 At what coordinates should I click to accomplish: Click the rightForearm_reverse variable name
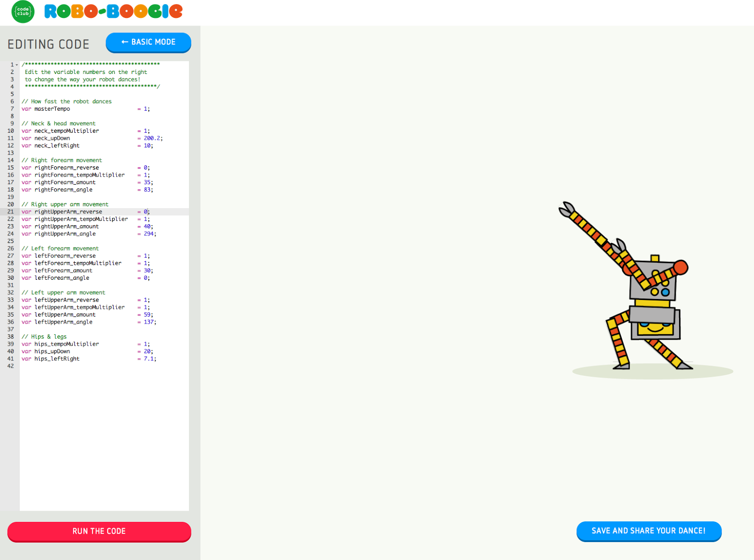[66, 168]
